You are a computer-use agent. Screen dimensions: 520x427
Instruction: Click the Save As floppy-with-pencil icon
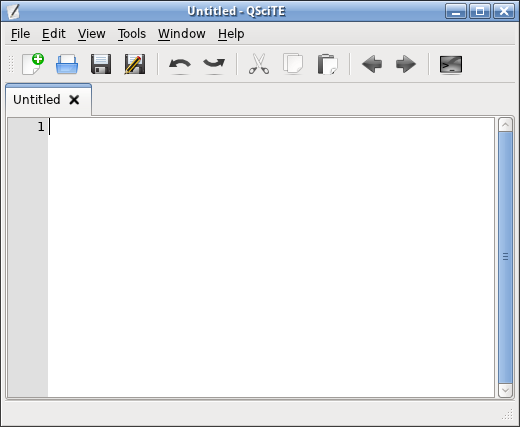[135, 64]
